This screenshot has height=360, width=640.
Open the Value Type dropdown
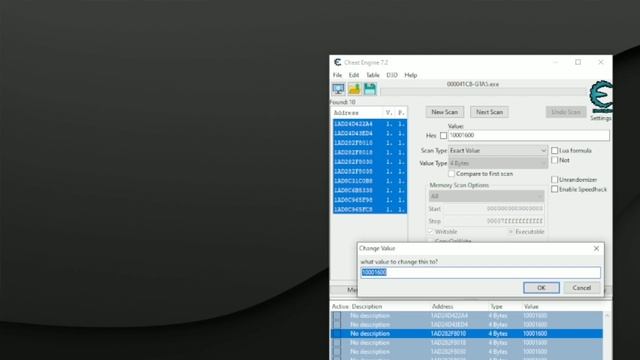point(498,163)
